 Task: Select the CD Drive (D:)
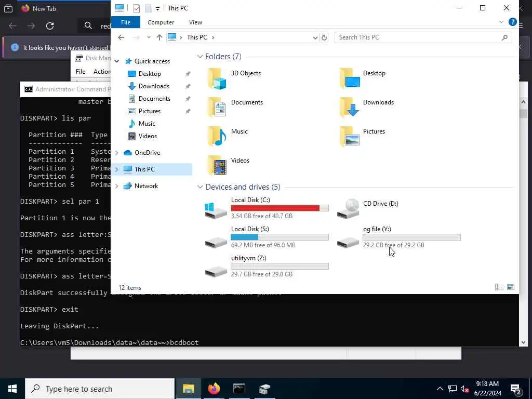pyautogui.click(x=368, y=208)
